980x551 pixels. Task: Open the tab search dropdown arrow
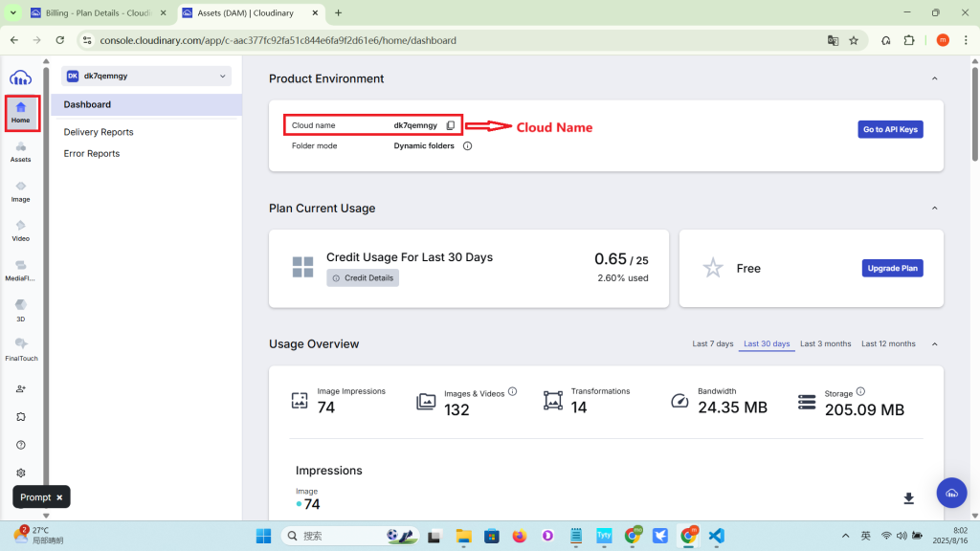pos(13,13)
